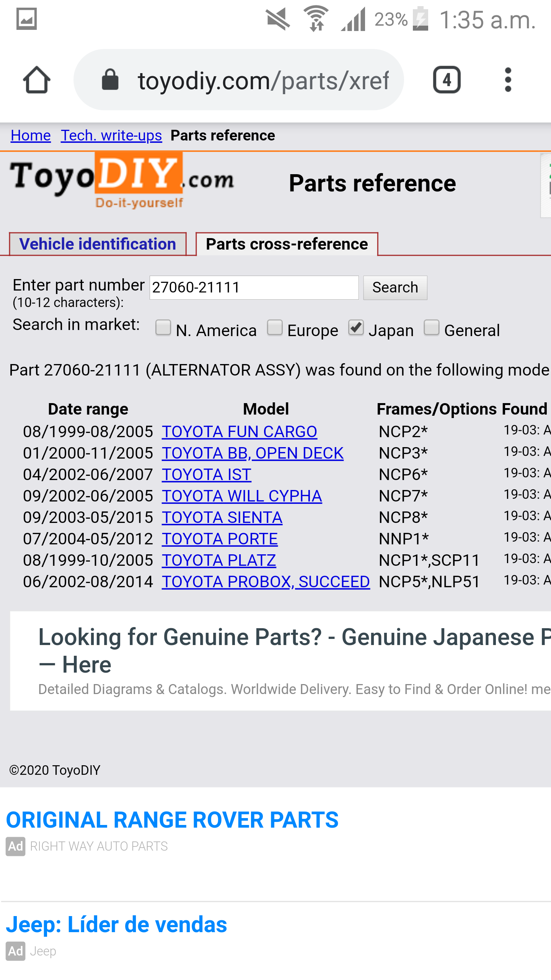Select the NNP1* frames cell
Screen dimensions: 551x980
pyautogui.click(x=404, y=539)
